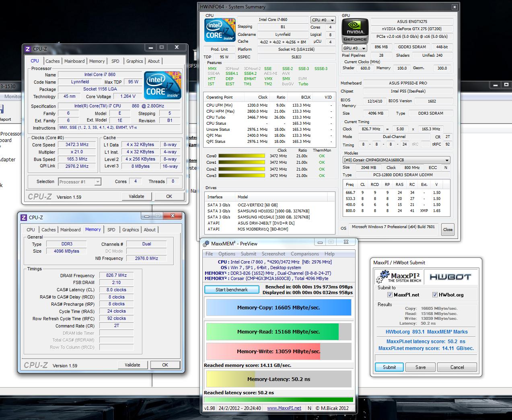Click Submit in MaxxPI / HWbot dialog

pyautogui.click(x=389, y=367)
